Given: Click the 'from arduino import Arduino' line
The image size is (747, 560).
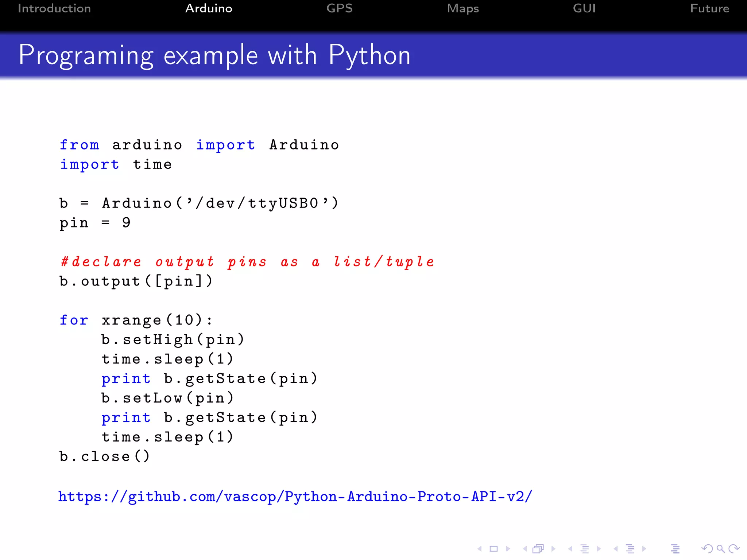Looking at the screenshot, I should point(199,145).
